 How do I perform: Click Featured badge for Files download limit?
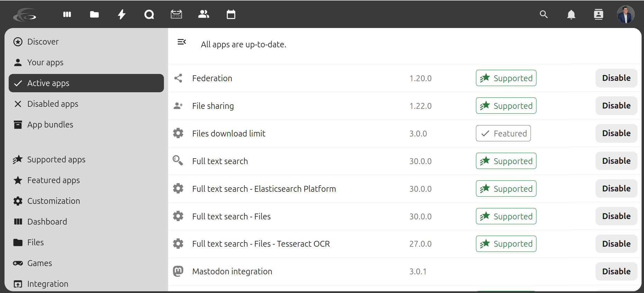[503, 133]
